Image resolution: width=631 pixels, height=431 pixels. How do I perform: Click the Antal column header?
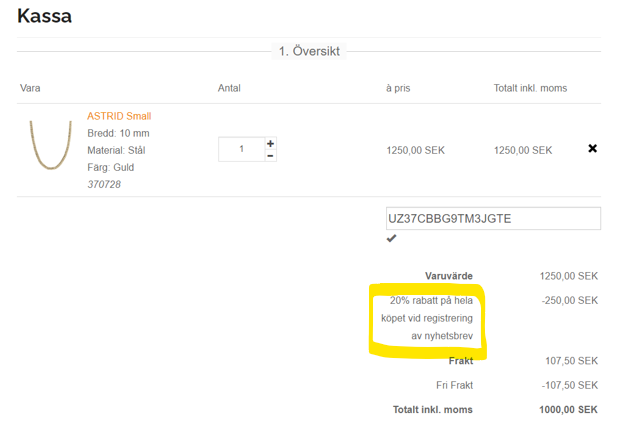pyautogui.click(x=229, y=88)
